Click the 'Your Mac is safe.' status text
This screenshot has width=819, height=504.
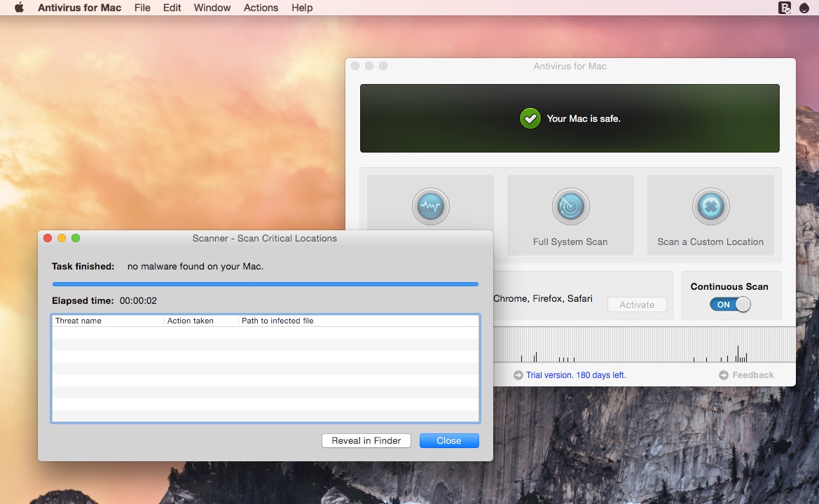coord(584,118)
